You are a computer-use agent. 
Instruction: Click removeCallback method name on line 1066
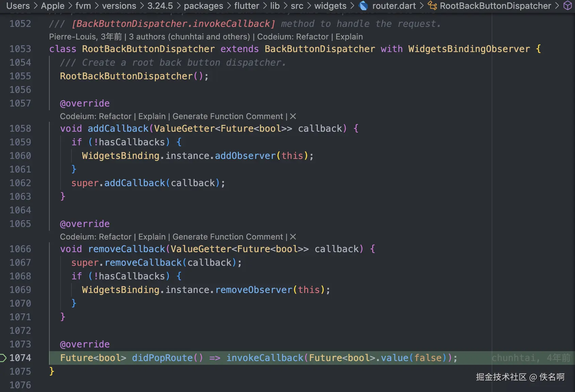(127, 249)
